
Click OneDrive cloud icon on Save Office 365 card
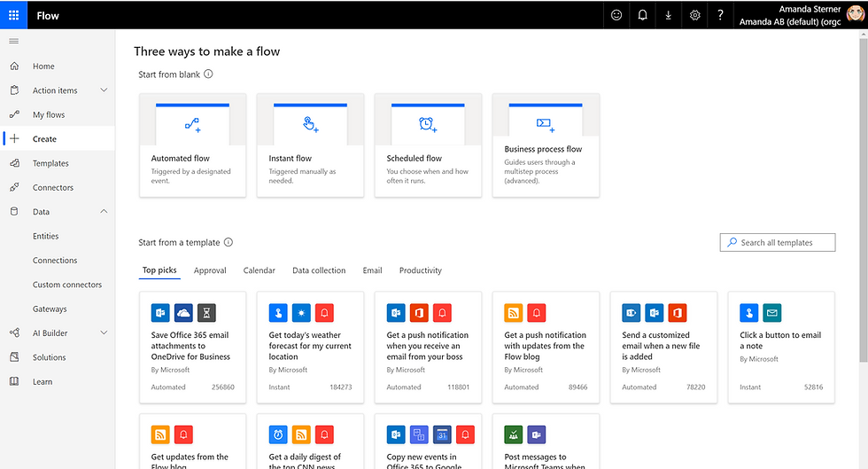tap(183, 313)
